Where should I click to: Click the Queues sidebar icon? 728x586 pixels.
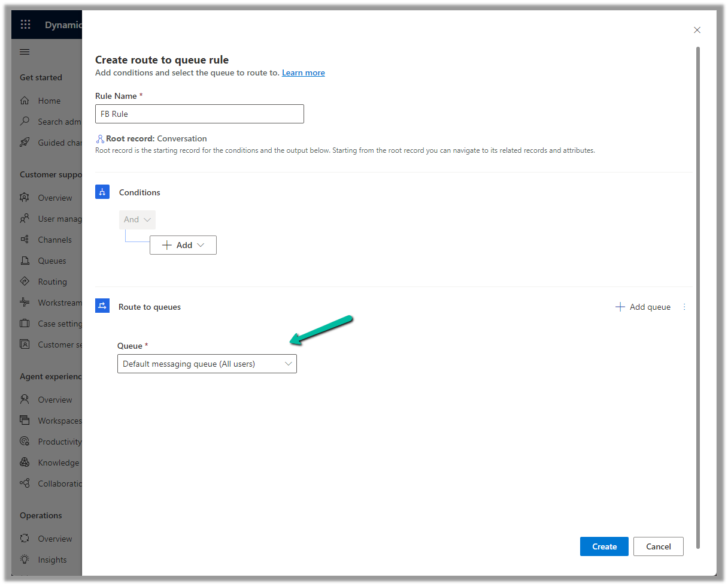point(25,261)
